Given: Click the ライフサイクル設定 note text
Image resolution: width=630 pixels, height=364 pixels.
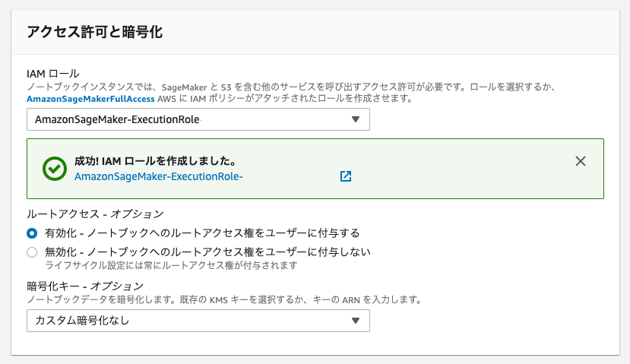Looking at the screenshot, I should point(172,265).
